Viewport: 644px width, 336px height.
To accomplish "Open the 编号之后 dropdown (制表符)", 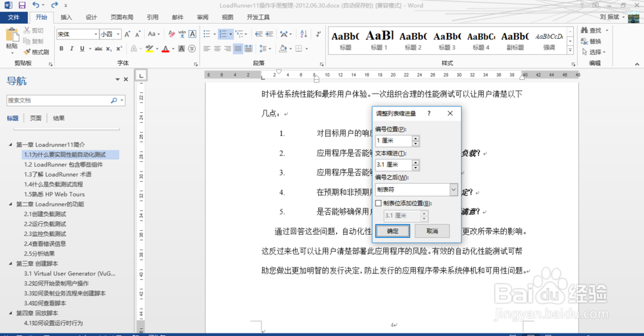I will [453, 190].
